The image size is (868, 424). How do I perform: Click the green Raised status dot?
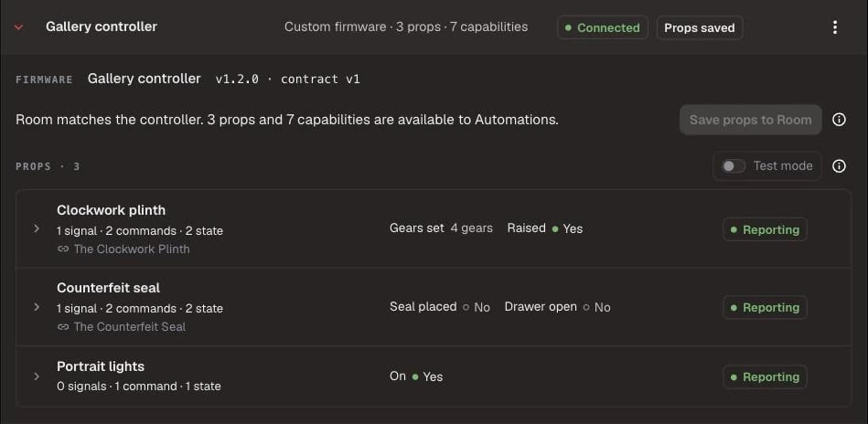tap(554, 228)
